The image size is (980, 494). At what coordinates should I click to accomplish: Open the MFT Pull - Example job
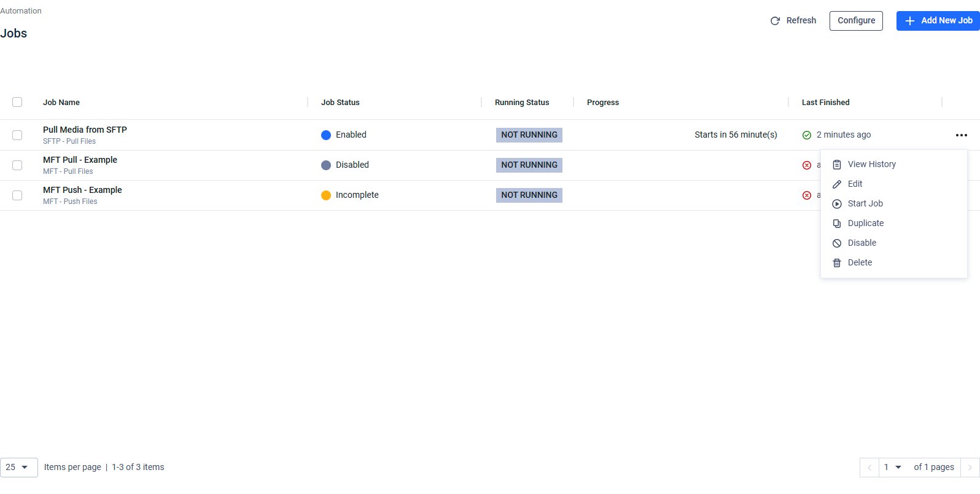pos(80,160)
